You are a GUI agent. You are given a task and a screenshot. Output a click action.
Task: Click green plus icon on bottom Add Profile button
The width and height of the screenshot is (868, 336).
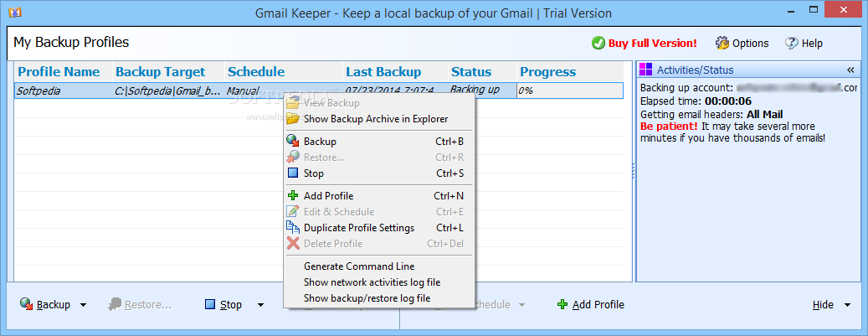562,304
